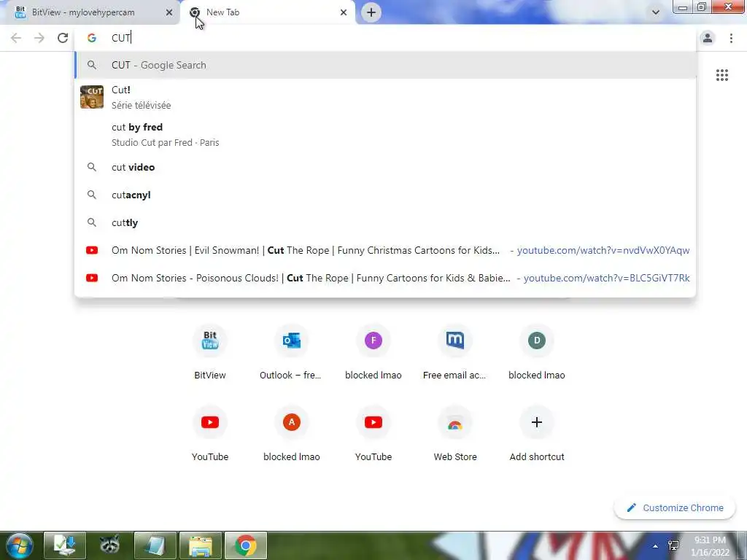Expand the tab search chevron
This screenshot has height=560, width=747.
[656, 12]
